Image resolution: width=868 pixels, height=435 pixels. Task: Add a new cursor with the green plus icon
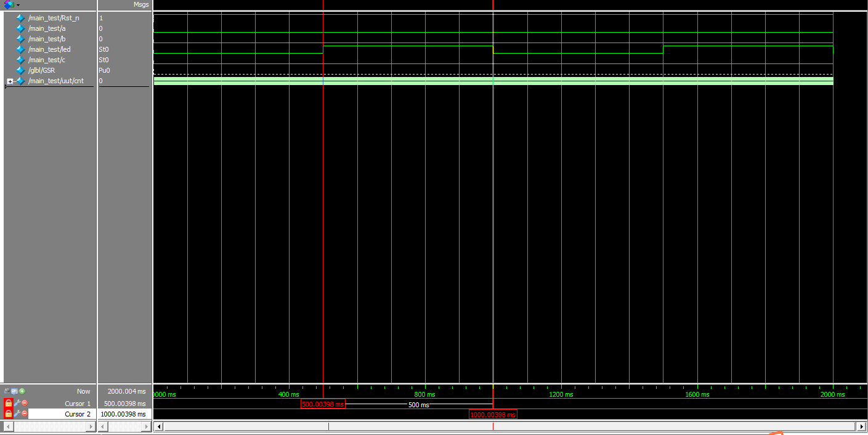(x=22, y=391)
